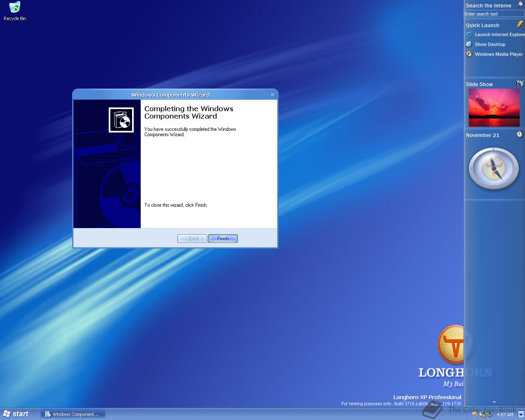Open the sunset slide show thumbnail
The image size is (525, 420).
coord(494,108)
